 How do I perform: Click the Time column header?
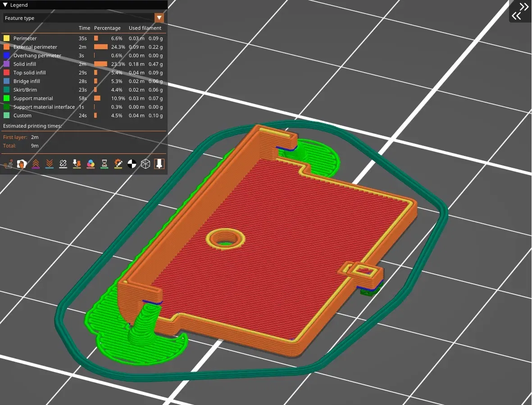[85, 28]
